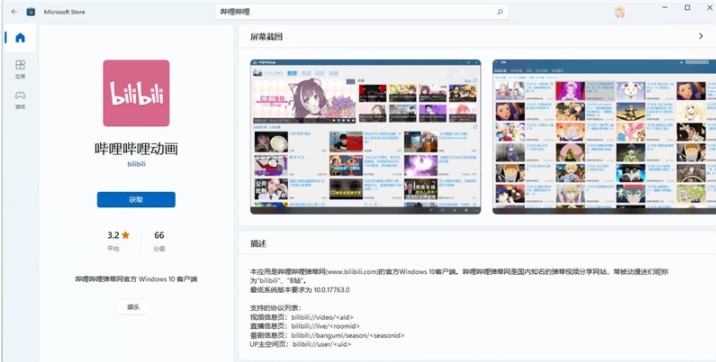
Task: Open the user profile avatar
Action: click(x=620, y=12)
